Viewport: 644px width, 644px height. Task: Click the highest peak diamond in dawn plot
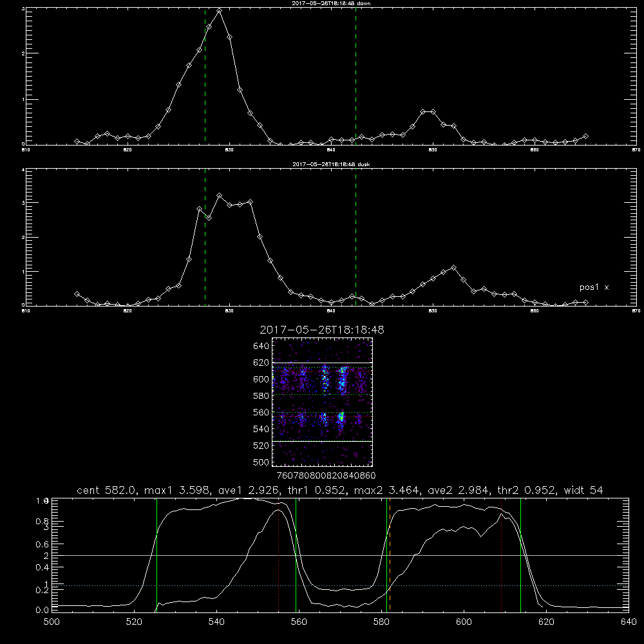(x=220, y=11)
